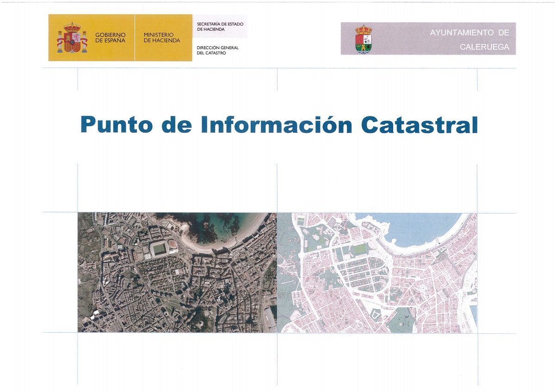Click the "AYUNTAMIENTO DE" text
This screenshot has height=392, width=555.
coord(469,33)
